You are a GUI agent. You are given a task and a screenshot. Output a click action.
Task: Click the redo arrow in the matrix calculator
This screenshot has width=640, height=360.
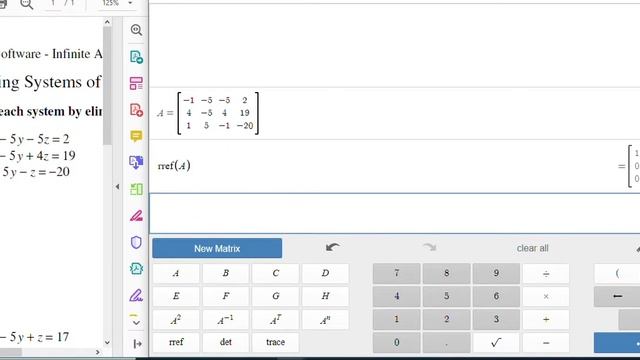point(429,247)
